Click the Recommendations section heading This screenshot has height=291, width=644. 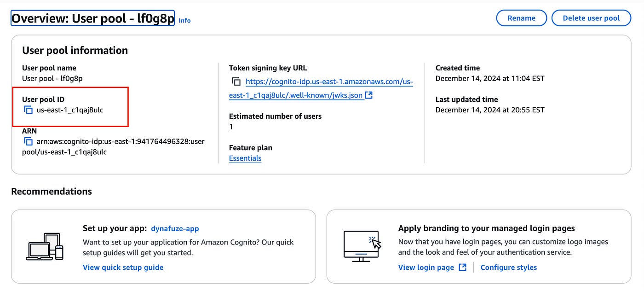pyautogui.click(x=52, y=192)
